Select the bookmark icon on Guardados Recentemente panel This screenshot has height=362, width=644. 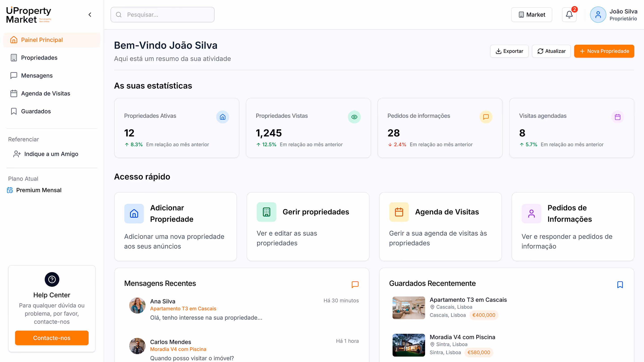point(620,284)
